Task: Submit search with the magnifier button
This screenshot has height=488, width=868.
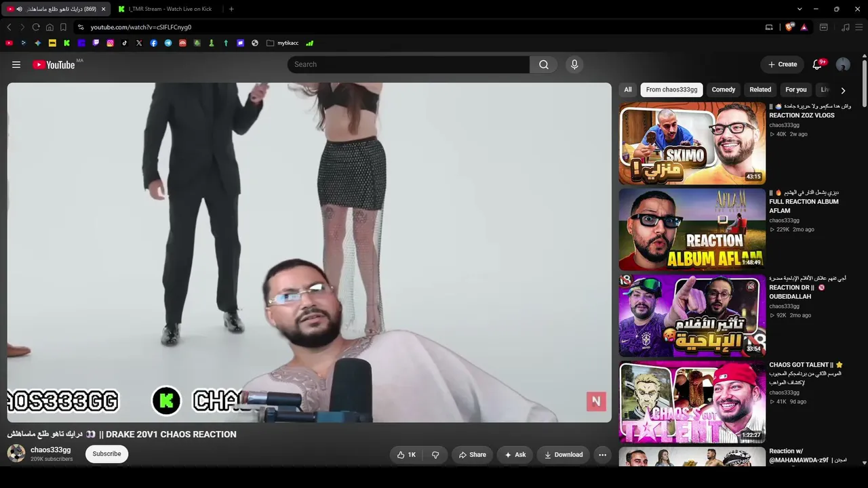Action: coord(544,64)
